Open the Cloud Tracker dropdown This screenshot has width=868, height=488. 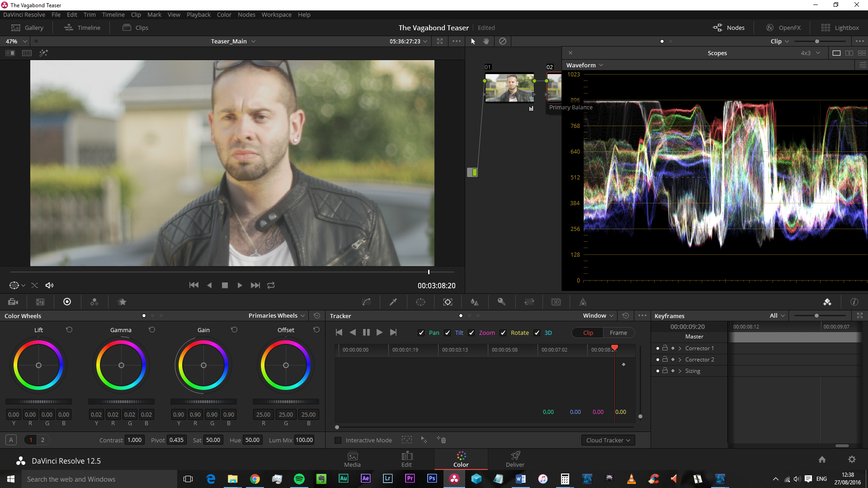tap(608, 440)
